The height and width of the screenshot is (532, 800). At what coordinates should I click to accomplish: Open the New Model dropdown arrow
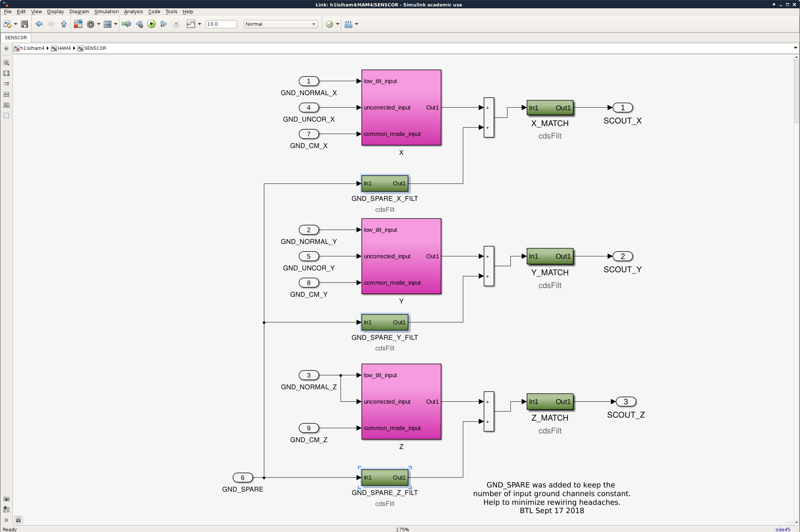(15, 24)
